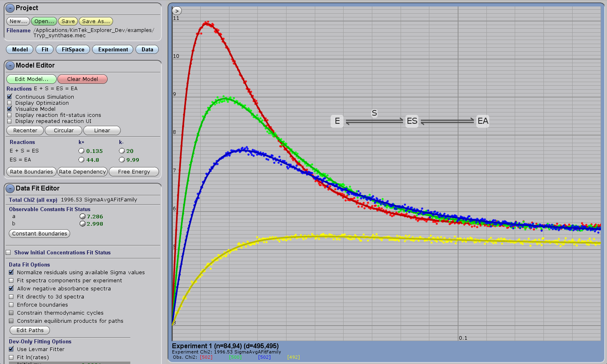The width and height of the screenshot is (607, 364).
Task: Click the Total Chi2 value 1996.53
Action: click(71, 200)
